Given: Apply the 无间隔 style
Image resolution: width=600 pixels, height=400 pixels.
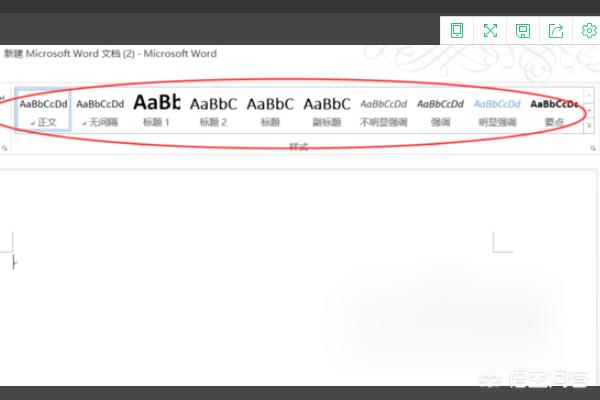Looking at the screenshot, I should (x=100, y=110).
